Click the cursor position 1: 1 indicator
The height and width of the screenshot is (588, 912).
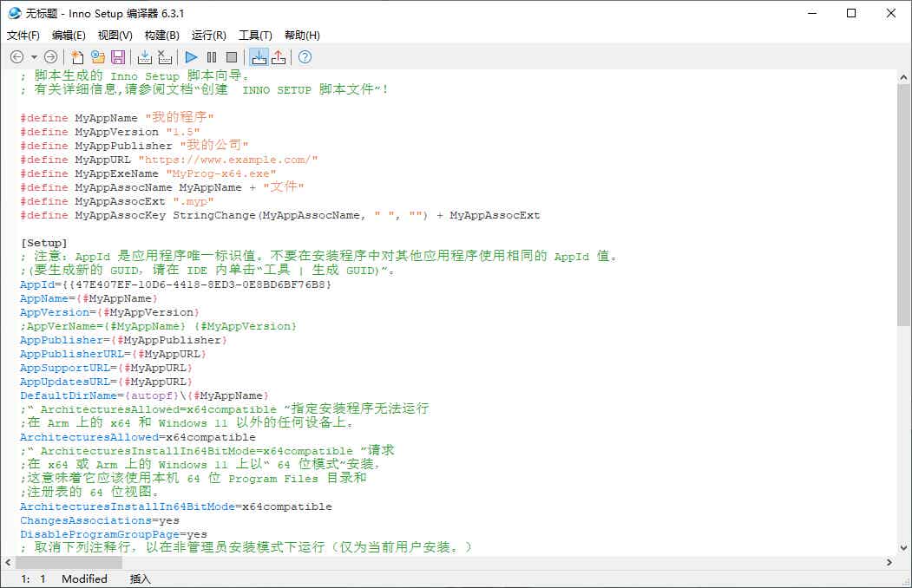(33, 578)
